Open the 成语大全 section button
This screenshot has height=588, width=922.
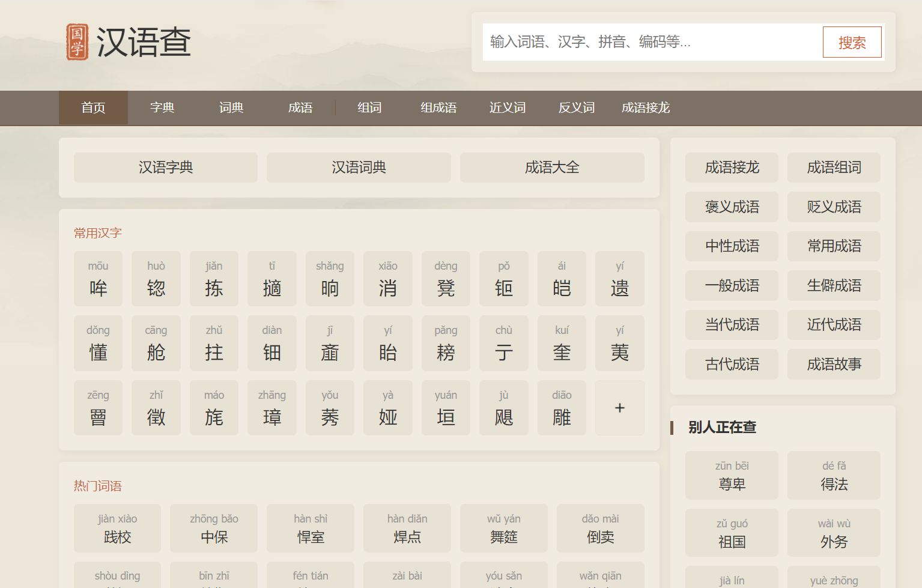[x=551, y=168]
